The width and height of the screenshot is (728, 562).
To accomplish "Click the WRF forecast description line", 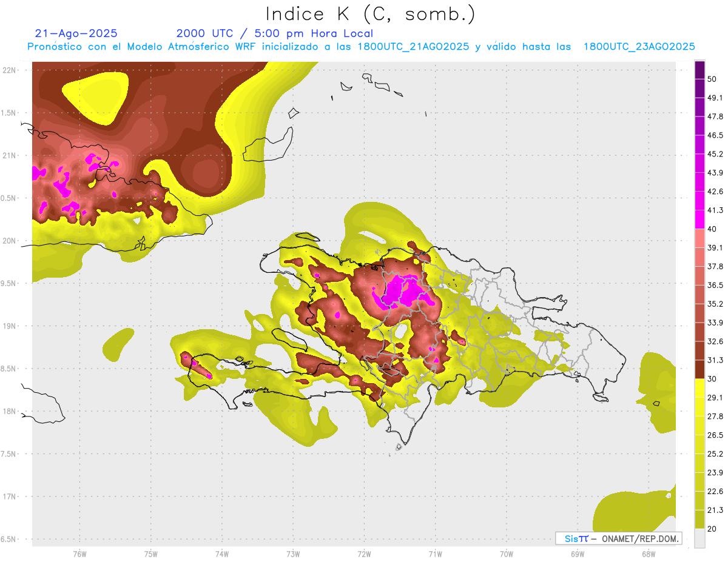I will click(361, 47).
